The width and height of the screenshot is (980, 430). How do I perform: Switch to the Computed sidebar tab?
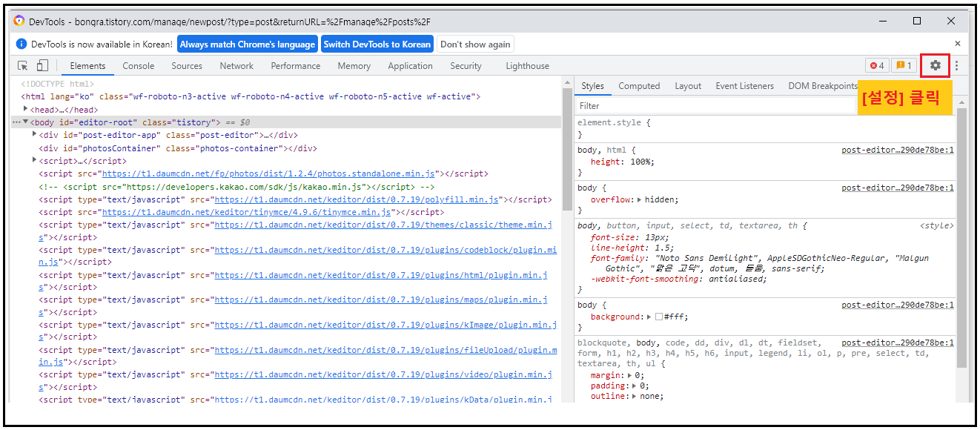pyautogui.click(x=639, y=86)
